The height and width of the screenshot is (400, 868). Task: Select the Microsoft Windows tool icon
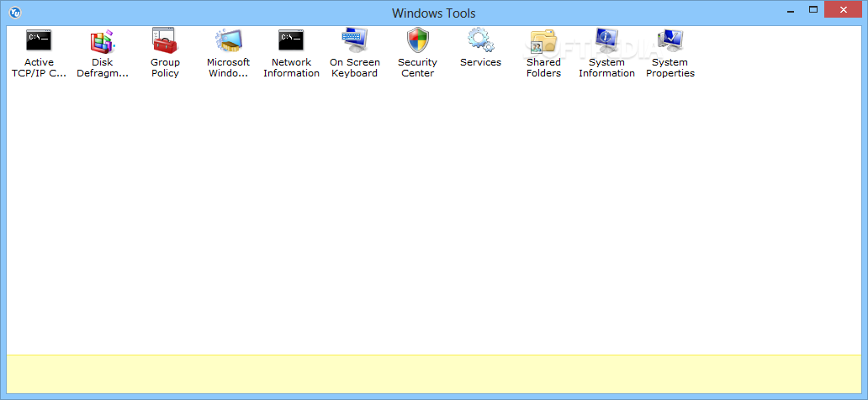[228, 40]
